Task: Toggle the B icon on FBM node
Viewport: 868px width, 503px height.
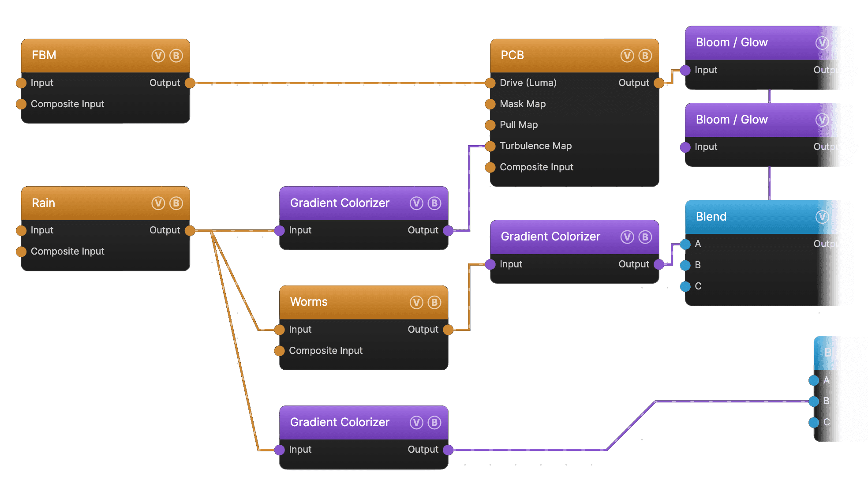Action: click(x=176, y=56)
